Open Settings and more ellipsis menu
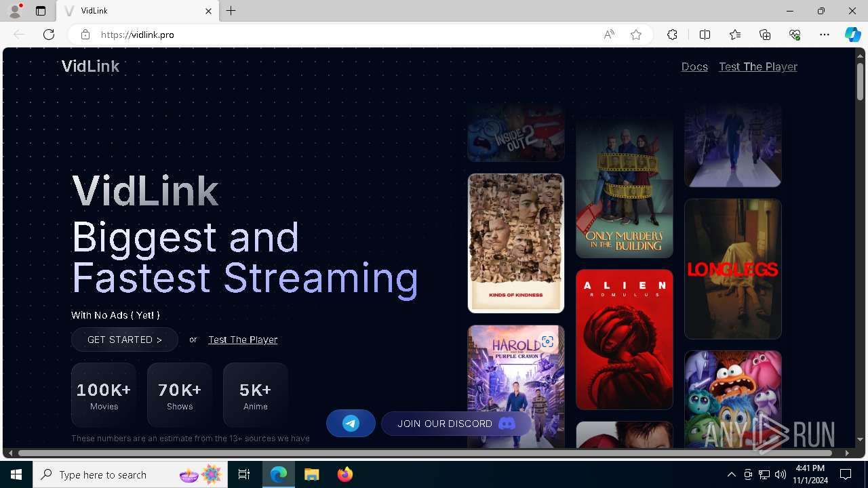 (x=825, y=35)
